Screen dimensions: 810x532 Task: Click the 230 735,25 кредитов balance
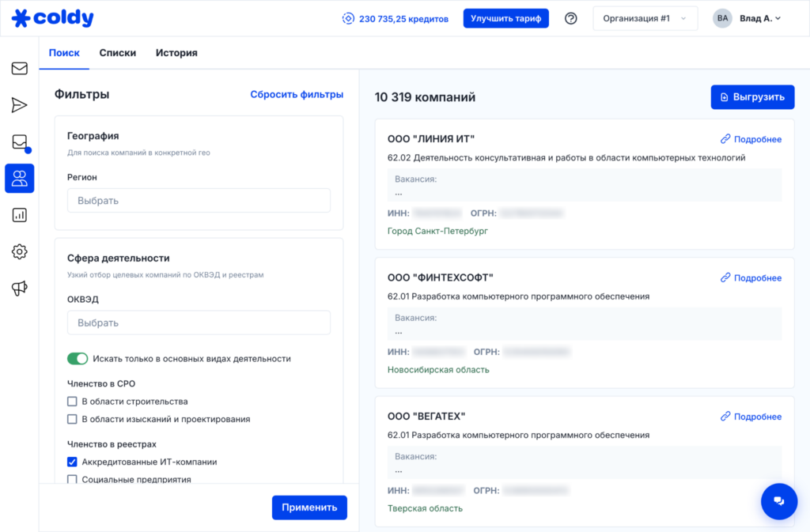tap(403, 19)
